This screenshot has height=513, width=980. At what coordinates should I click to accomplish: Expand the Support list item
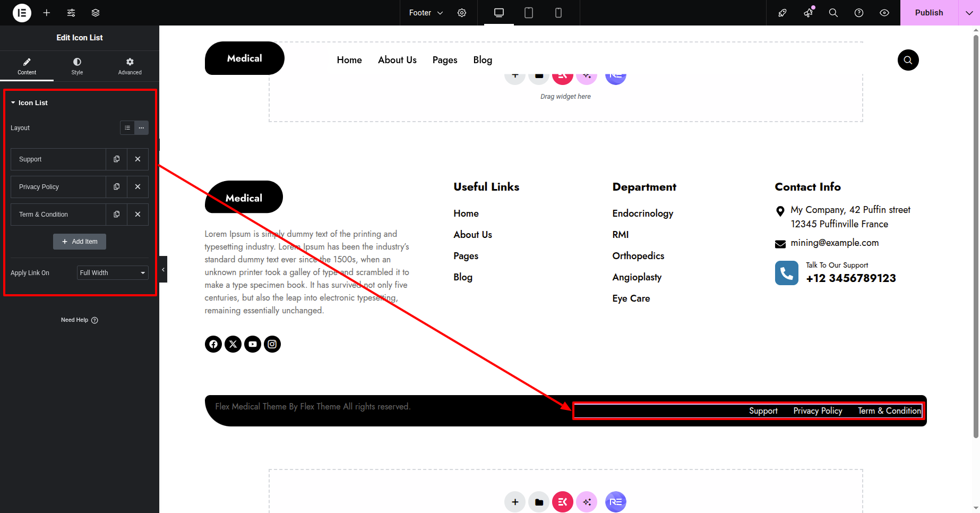[x=58, y=159]
